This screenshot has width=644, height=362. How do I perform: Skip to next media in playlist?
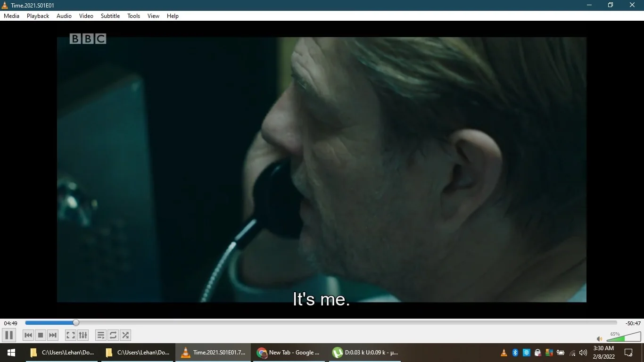pyautogui.click(x=53, y=335)
